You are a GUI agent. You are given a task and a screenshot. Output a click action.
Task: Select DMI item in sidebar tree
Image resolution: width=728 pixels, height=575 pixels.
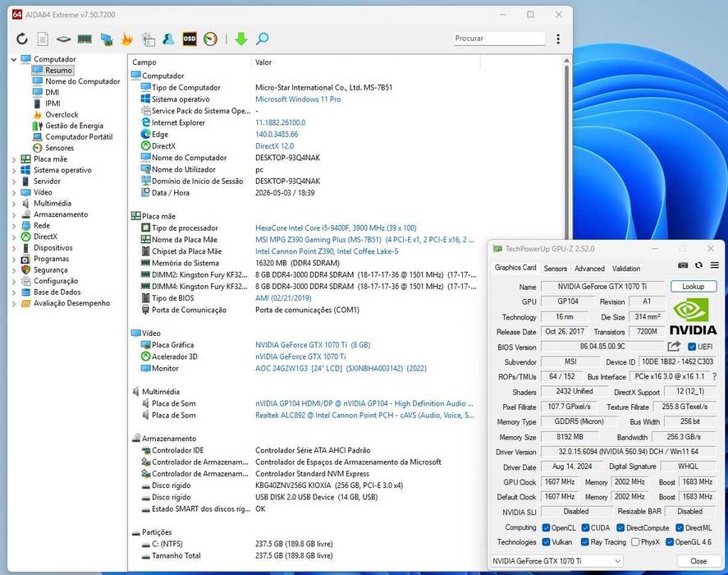pos(52,92)
